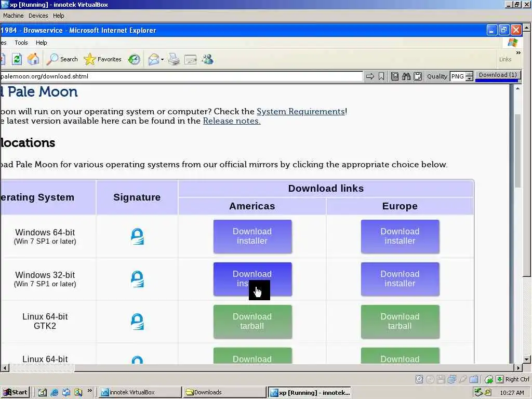The width and height of the screenshot is (532, 399).
Task: Click the VirtualBox window scrollbar up arrow
Action: (526, 27)
